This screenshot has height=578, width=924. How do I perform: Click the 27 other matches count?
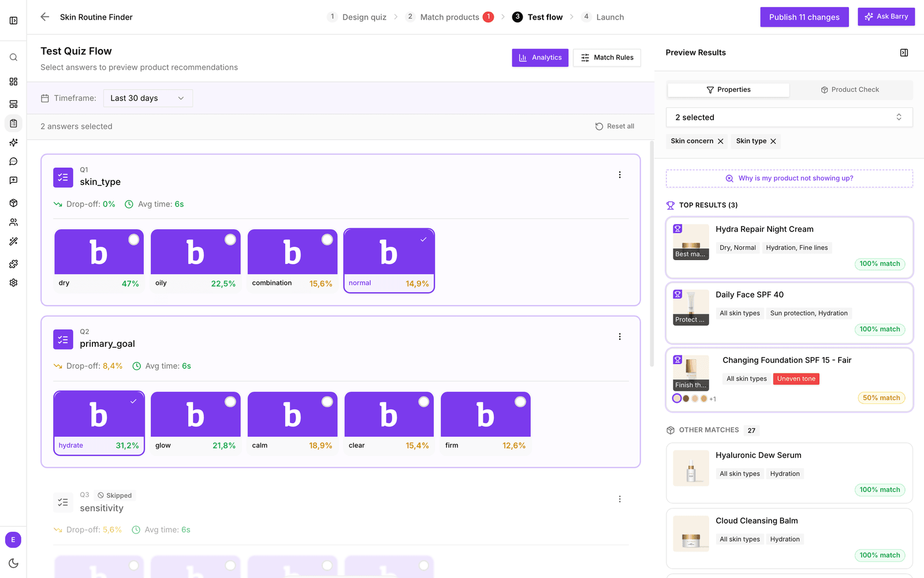(751, 430)
